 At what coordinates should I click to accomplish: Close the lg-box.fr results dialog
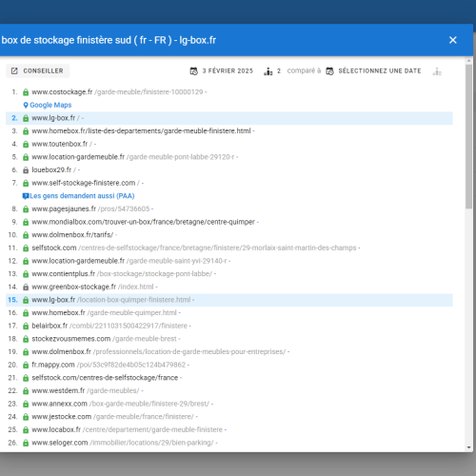pyautogui.click(x=453, y=40)
